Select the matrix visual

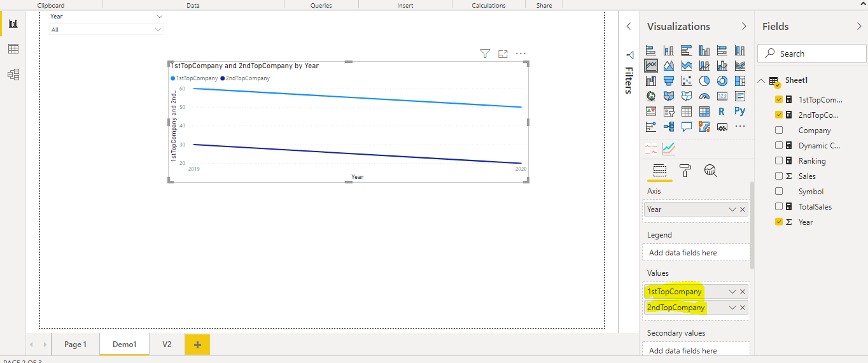(x=704, y=111)
